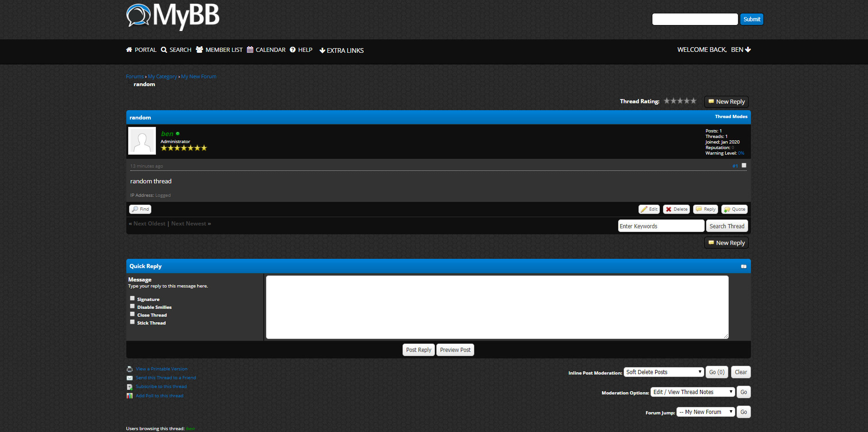Check the Close Thread option

click(132, 314)
